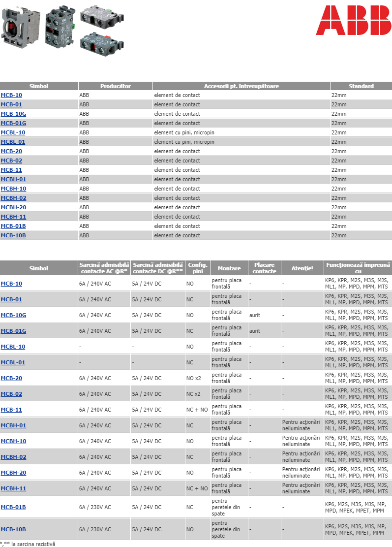Image resolution: width=392 pixels, height=547 pixels.
Task: Select 'NC + NO' in the MCBH-11 row
Action: (197, 488)
